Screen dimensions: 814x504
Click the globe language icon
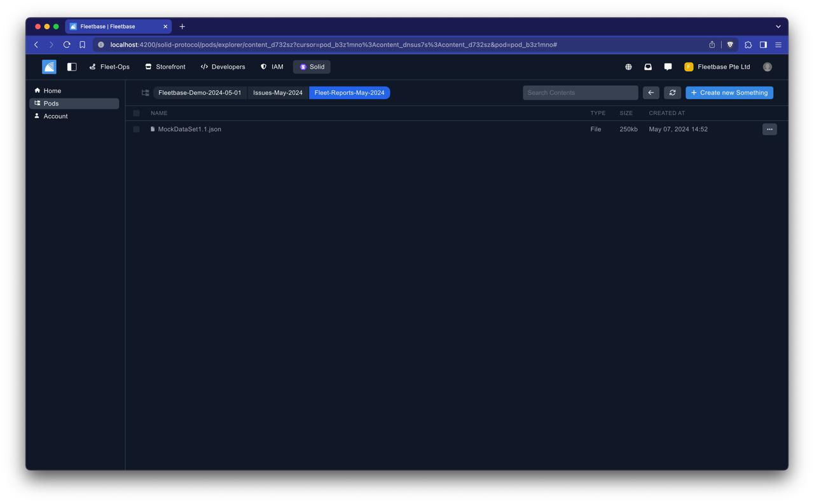[628, 67]
